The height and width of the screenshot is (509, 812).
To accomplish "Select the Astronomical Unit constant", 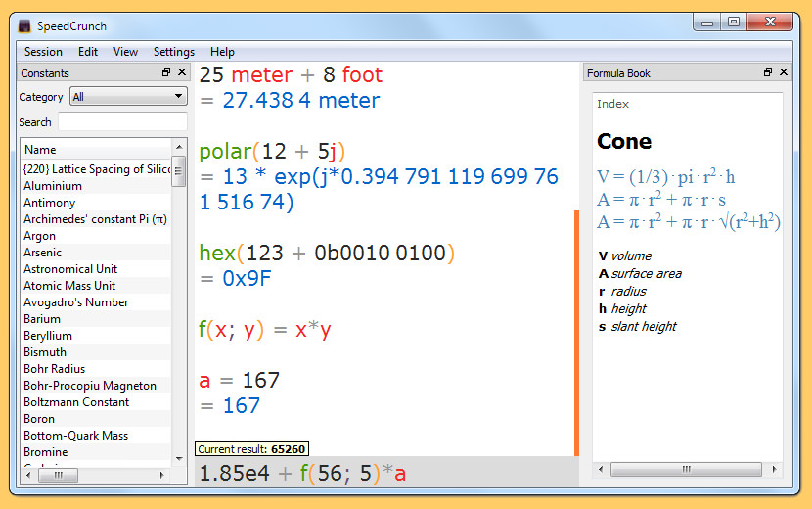I will (96, 268).
